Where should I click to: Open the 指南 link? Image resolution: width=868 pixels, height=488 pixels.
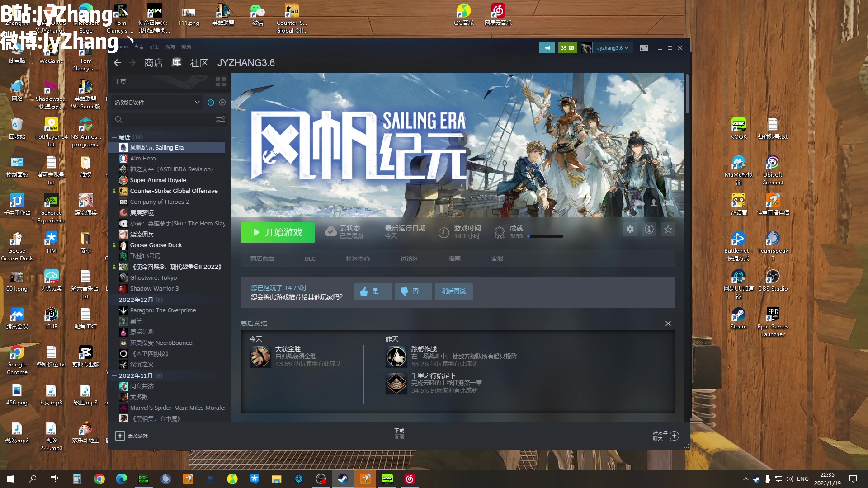[455, 258]
